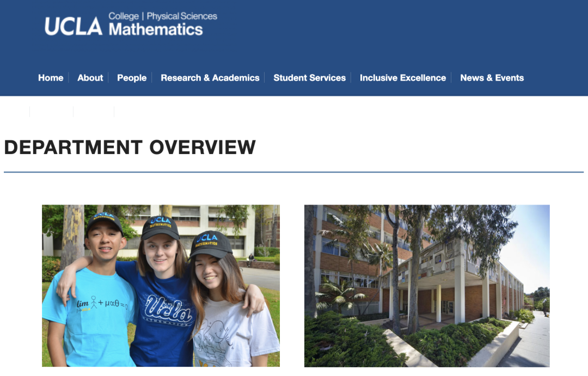Open the mathematics building photo
The width and height of the screenshot is (588, 376).
point(426,285)
